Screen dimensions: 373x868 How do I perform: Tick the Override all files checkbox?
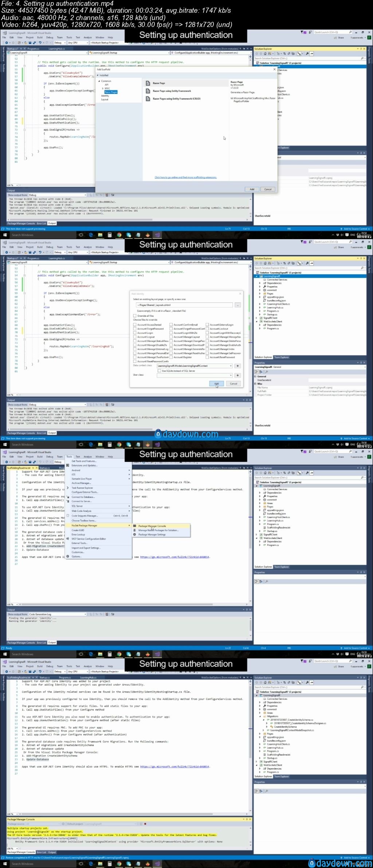tap(135, 316)
